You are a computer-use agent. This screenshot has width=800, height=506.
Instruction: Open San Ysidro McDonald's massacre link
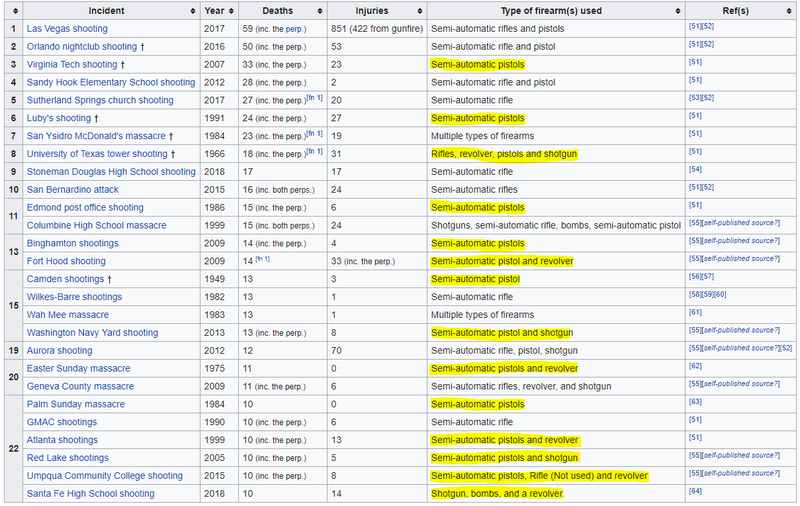96,136
